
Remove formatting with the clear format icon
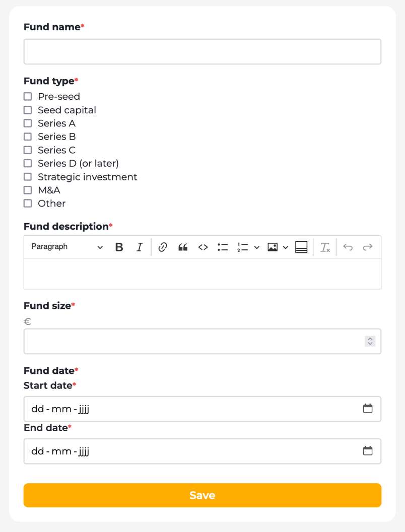click(x=325, y=247)
